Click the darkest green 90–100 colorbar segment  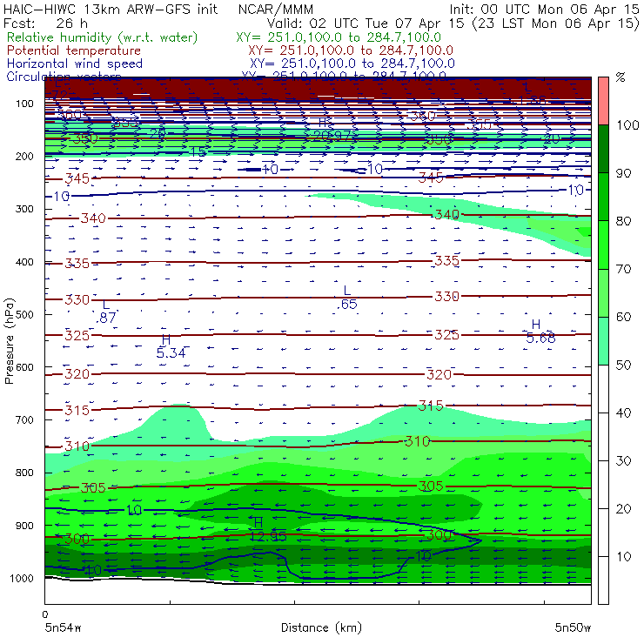pyautogui.click(x=603, y=149)
